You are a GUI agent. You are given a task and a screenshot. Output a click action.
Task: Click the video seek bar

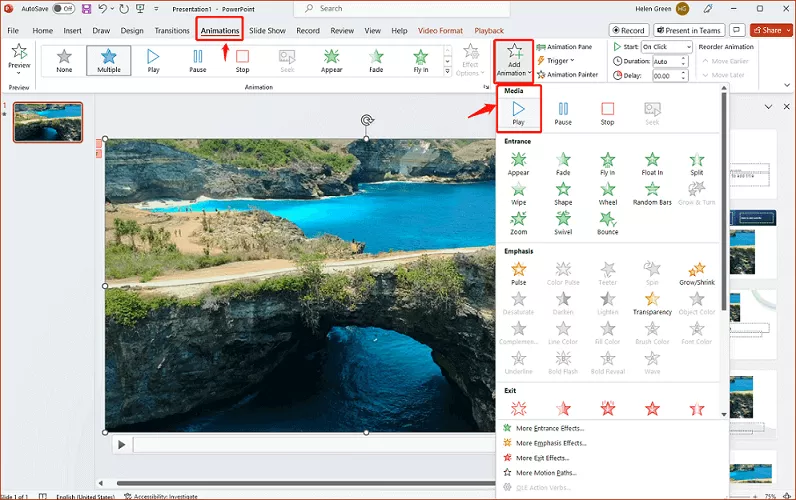[314, 445]
